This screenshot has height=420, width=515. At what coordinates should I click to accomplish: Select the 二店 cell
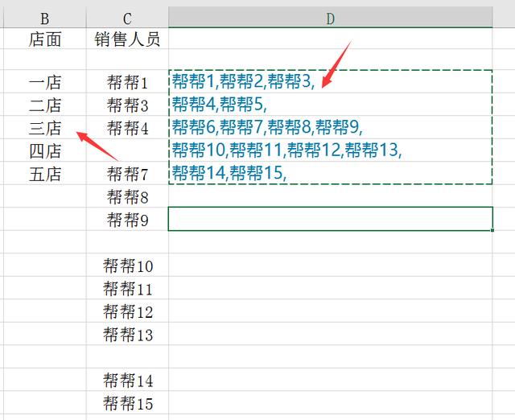point(44,105)
